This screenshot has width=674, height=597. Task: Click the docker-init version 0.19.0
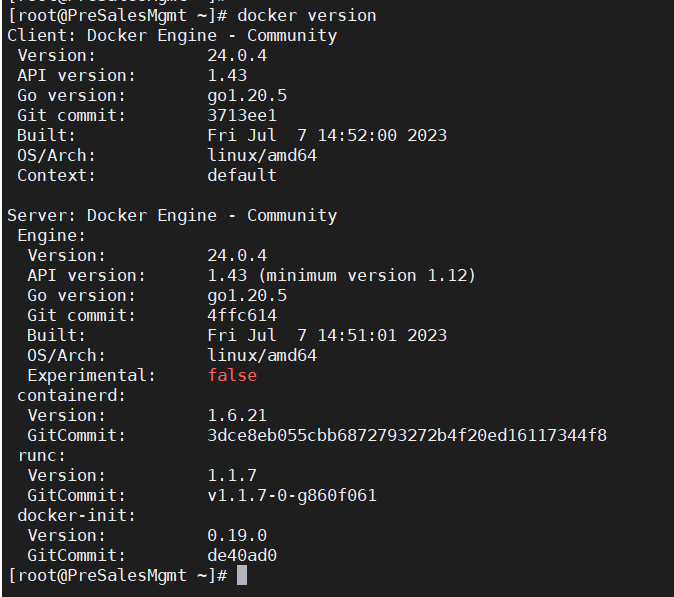coord(237,535)
